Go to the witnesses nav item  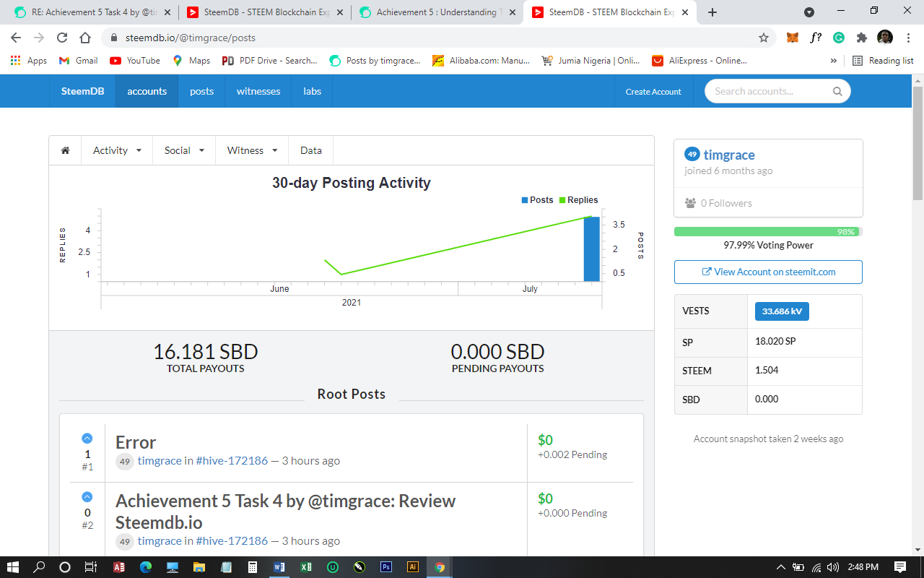click(x=258, y=91)
